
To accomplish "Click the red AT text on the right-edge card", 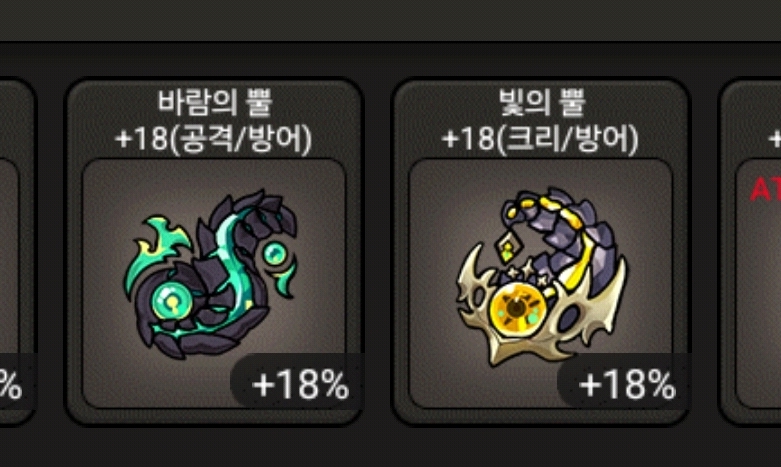I will pos(765,190).
